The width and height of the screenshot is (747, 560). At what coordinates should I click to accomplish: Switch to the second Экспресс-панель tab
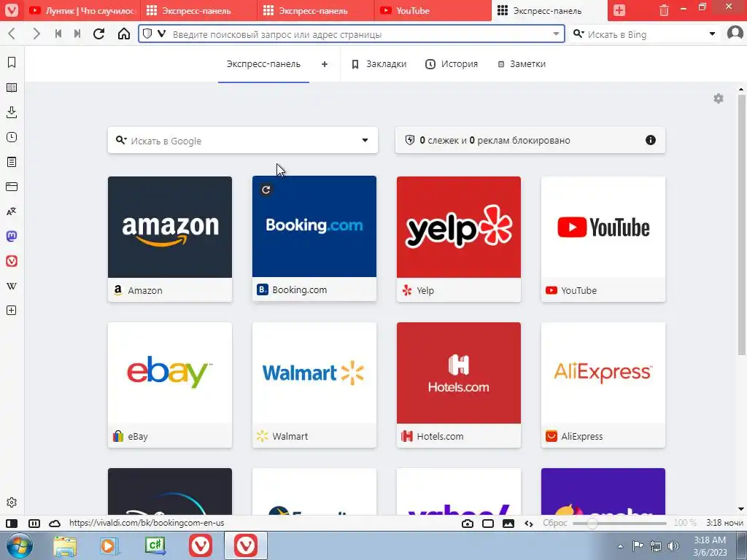click(x=316, y=10)
